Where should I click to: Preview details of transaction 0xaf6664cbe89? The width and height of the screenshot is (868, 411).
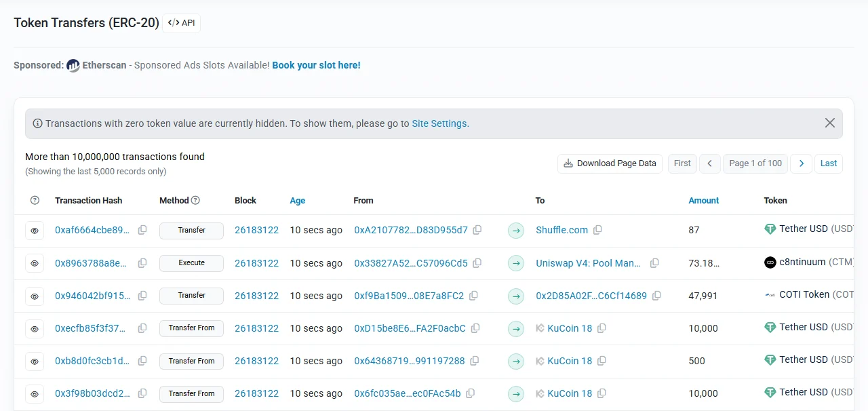coord(35,231)
